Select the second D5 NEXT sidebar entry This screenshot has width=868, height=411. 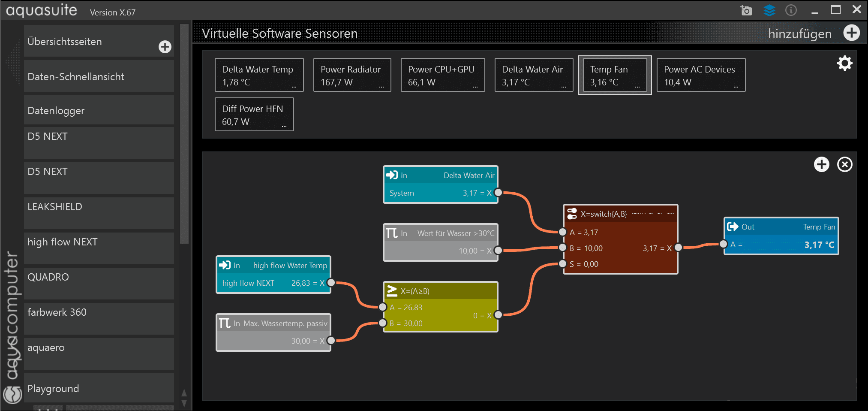pos(99,178)
